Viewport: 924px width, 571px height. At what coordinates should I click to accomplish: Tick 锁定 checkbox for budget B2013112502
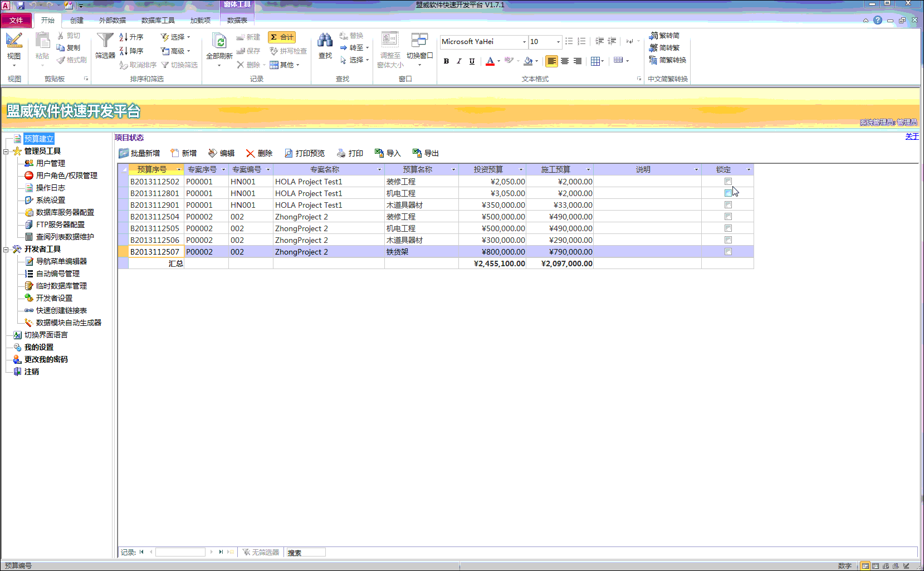(x=728, y=182)
